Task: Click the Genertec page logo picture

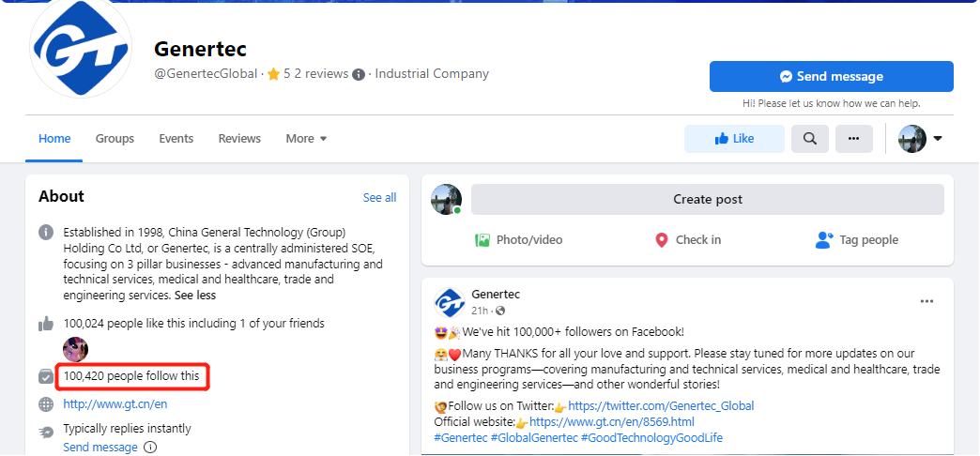Action: click(x=80, y=51)
